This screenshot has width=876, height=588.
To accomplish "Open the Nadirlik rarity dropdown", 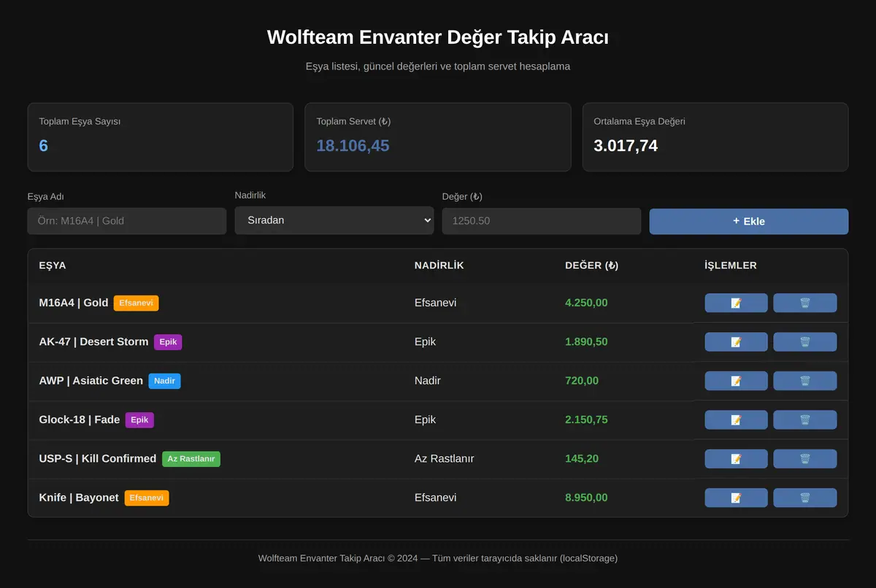I will (334, 220).
